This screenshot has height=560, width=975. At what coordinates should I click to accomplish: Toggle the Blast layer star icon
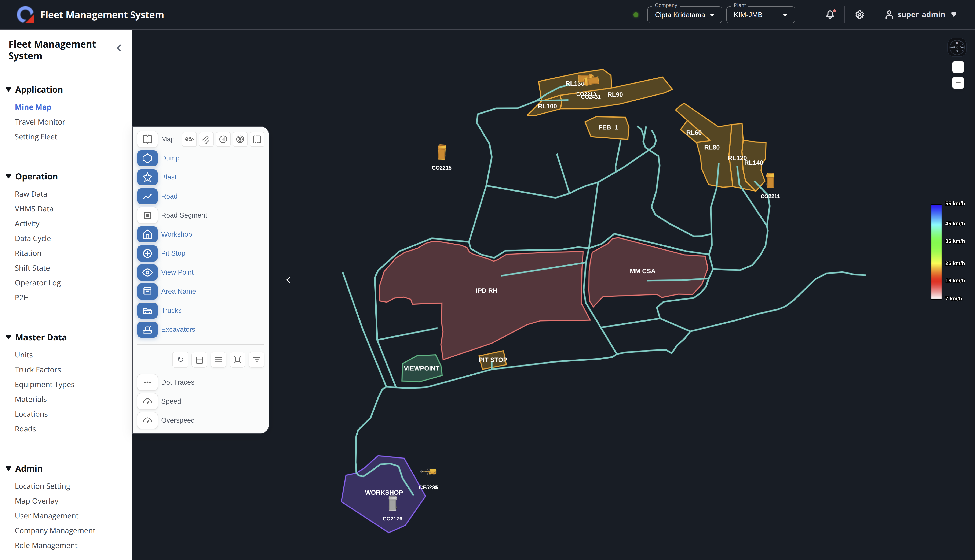pyautogui.click(x=147, y=177)
